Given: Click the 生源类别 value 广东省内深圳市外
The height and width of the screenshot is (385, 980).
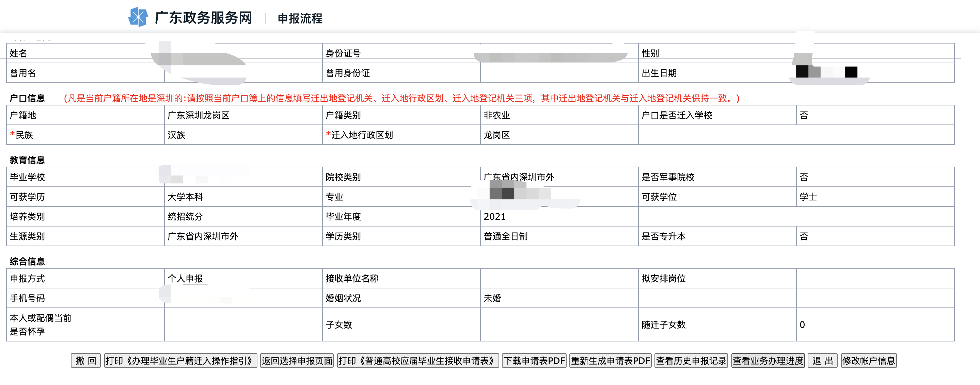Looking at the screenshot, I should point(203,236).
